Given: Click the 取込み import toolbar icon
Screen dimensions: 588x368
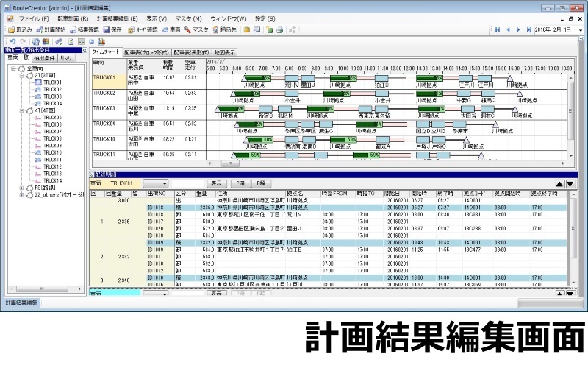Looking at the screenshot, I should (12, 29).
